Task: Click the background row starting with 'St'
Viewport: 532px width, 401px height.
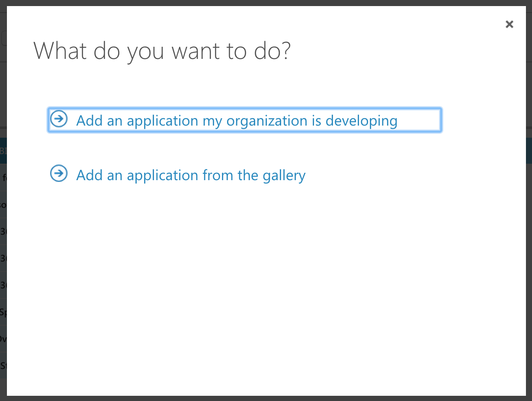Action: [3, 365]
